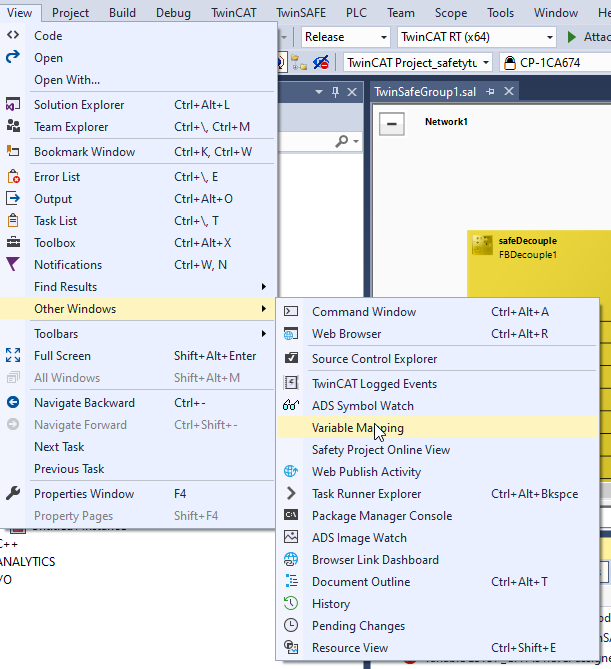
Task: Open the Window menu
Action: [556, 13]
